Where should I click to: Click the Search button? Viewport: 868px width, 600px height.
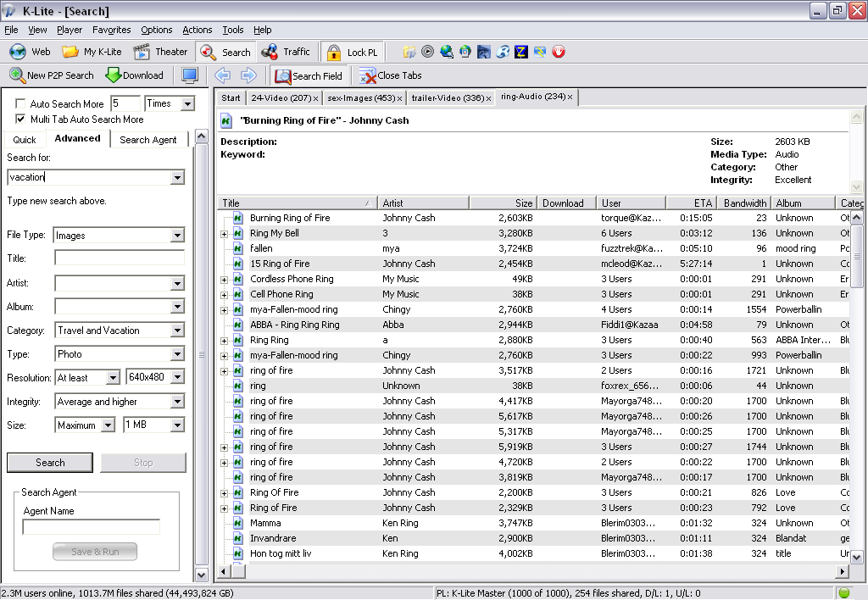click(x=50, y=463)
